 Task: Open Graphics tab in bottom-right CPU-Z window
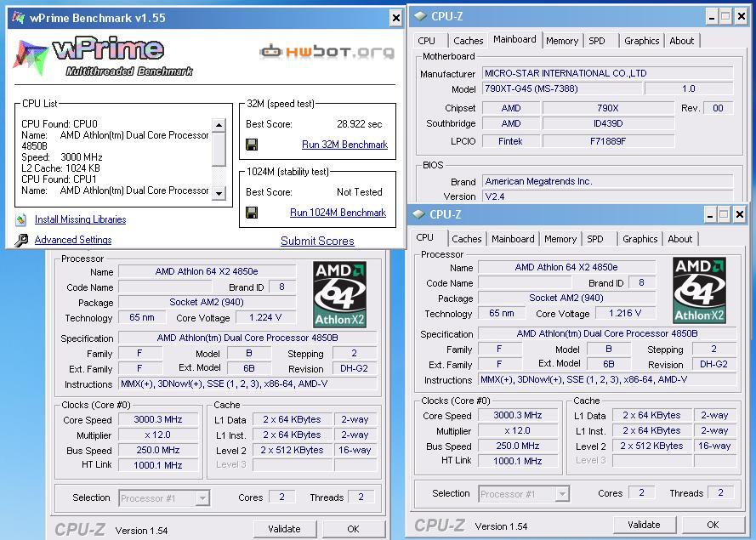(639, 239)
